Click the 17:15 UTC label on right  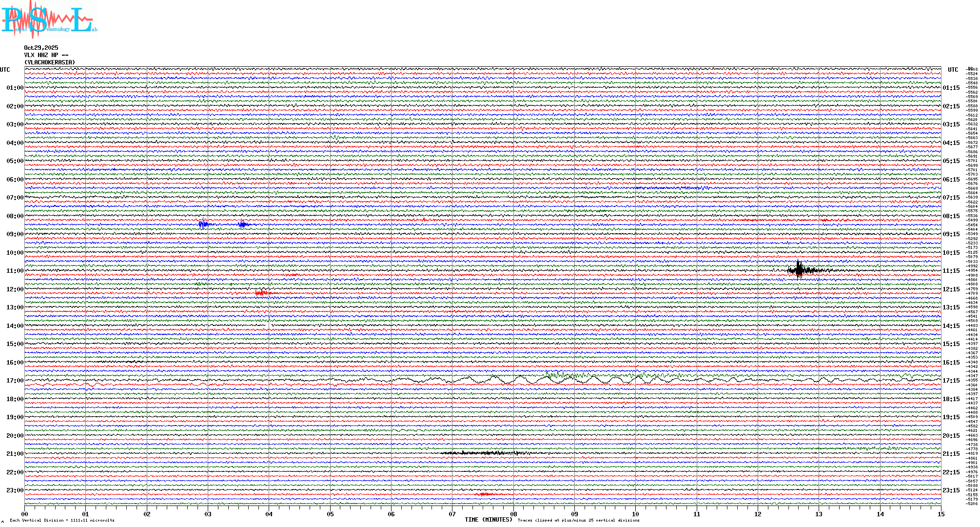point(951,381)
